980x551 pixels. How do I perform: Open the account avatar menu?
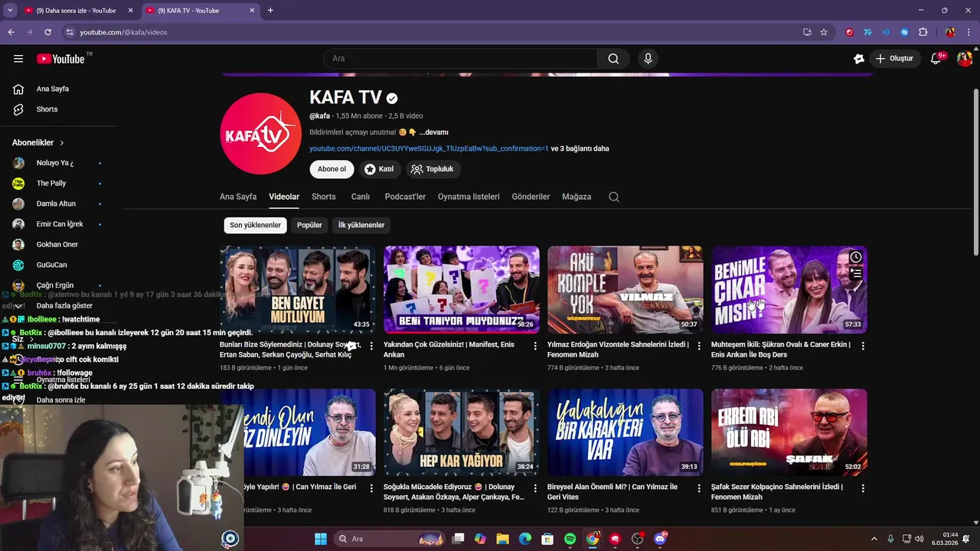pyautogui.click(x=964, y=59)
